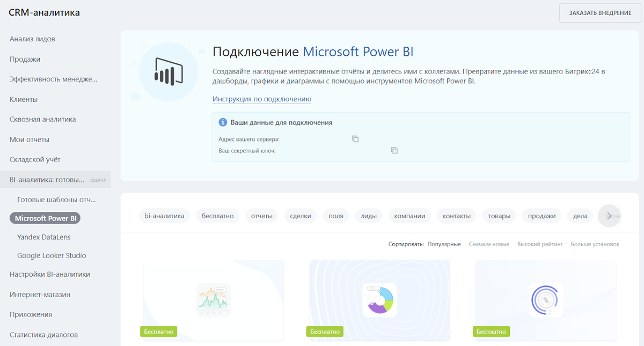
Task: Open Статистика диалогов sidebar item
Action: pos(43,335)
